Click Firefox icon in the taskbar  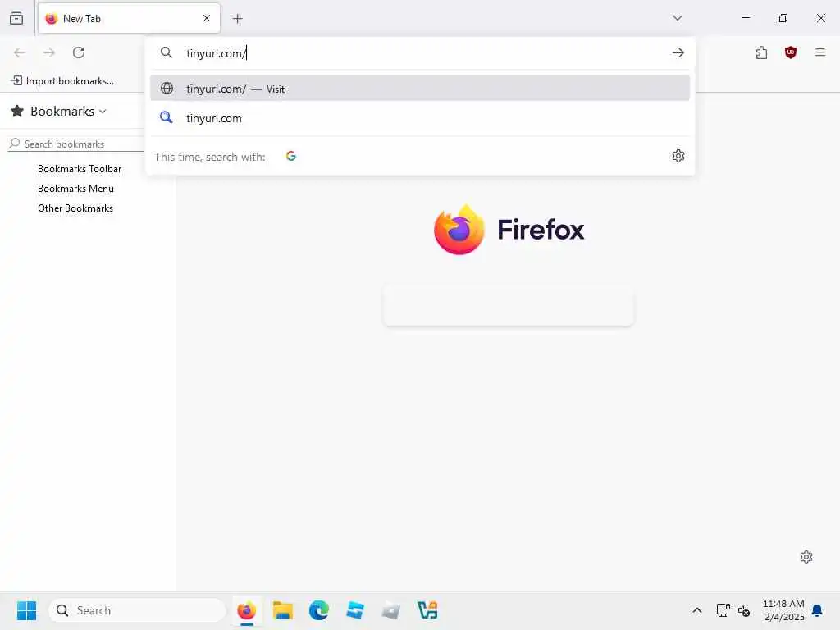point(246,610)
